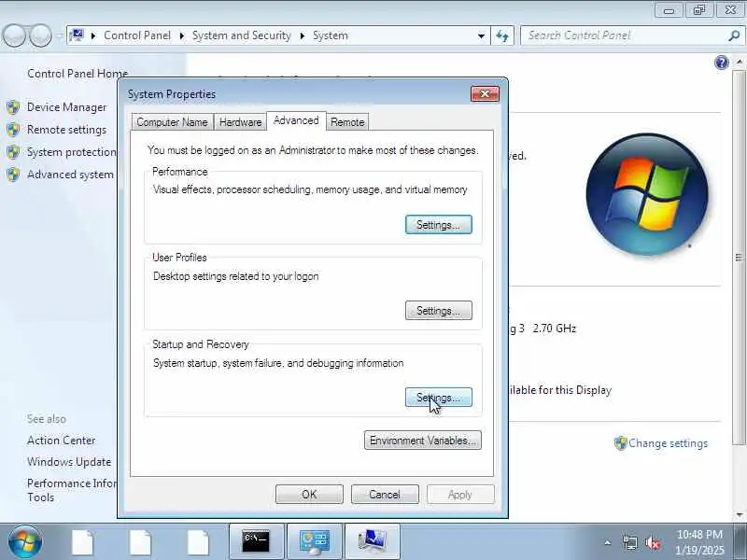Confirm System Properties with OK
The height and width of the screenshot is (560, 747).
click(x=309, y=495)
